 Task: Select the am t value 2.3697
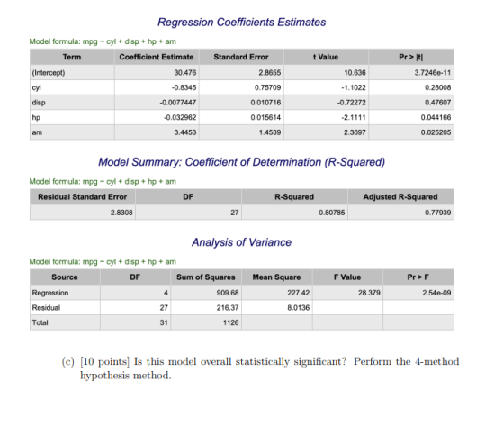click(355, 132)
